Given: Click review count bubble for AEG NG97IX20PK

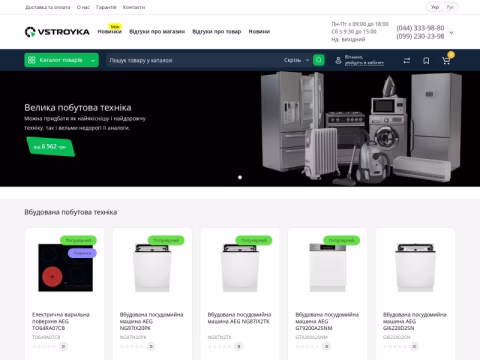Looking at the screenshot, I should click(151, 346).
